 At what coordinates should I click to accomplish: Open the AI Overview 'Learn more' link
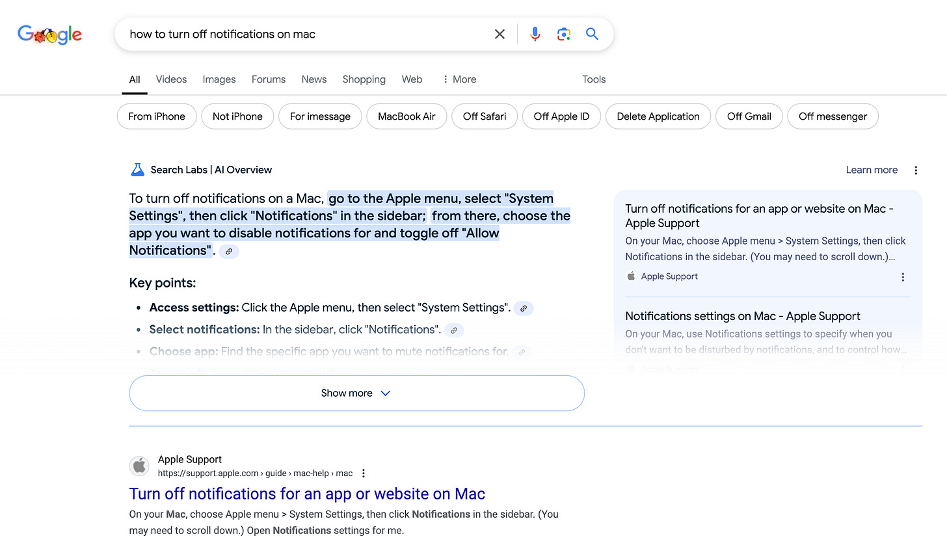[x=872, y=170]
